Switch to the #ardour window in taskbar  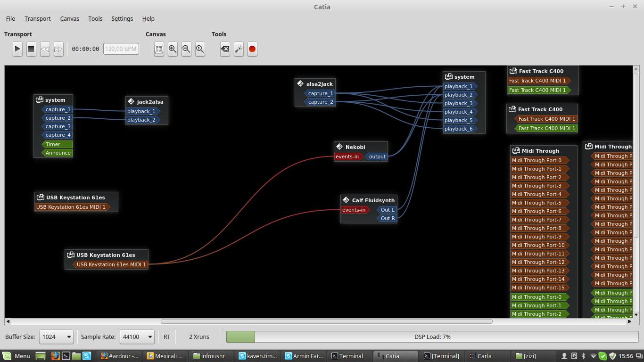pos(119,356)
